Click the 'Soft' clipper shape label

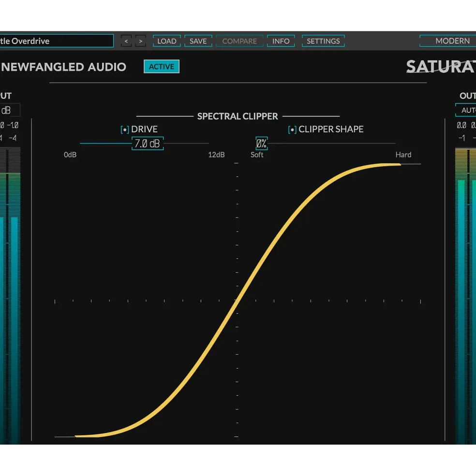[257, 155]
